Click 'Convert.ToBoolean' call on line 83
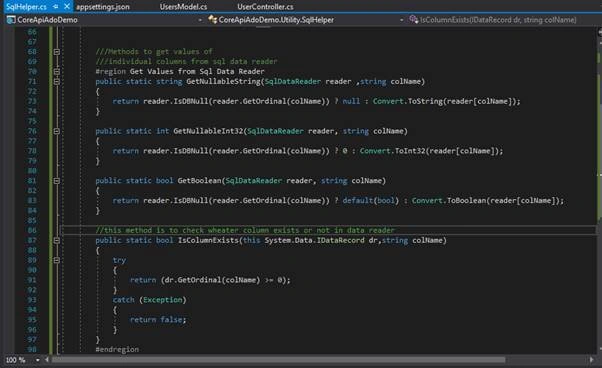 448,200
